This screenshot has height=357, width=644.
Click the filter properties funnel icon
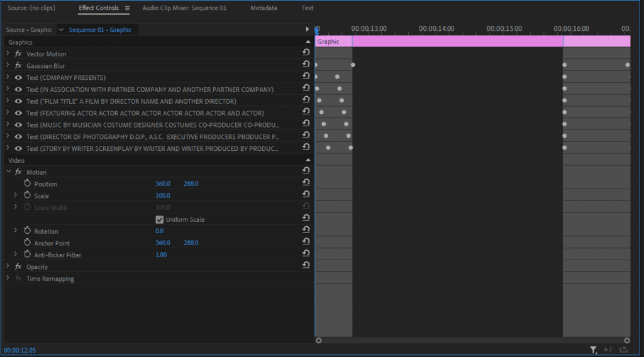[x=594, y=350]
